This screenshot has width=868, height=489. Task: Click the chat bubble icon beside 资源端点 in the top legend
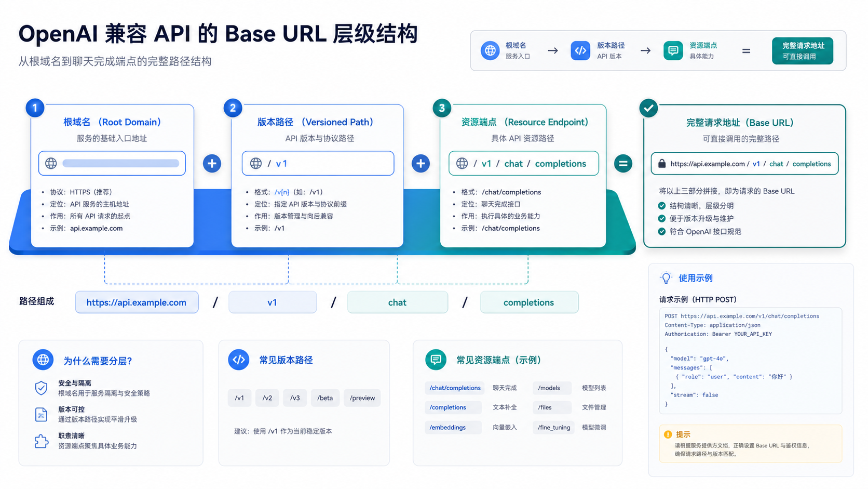pyautogui.click(x=673, y=50)
